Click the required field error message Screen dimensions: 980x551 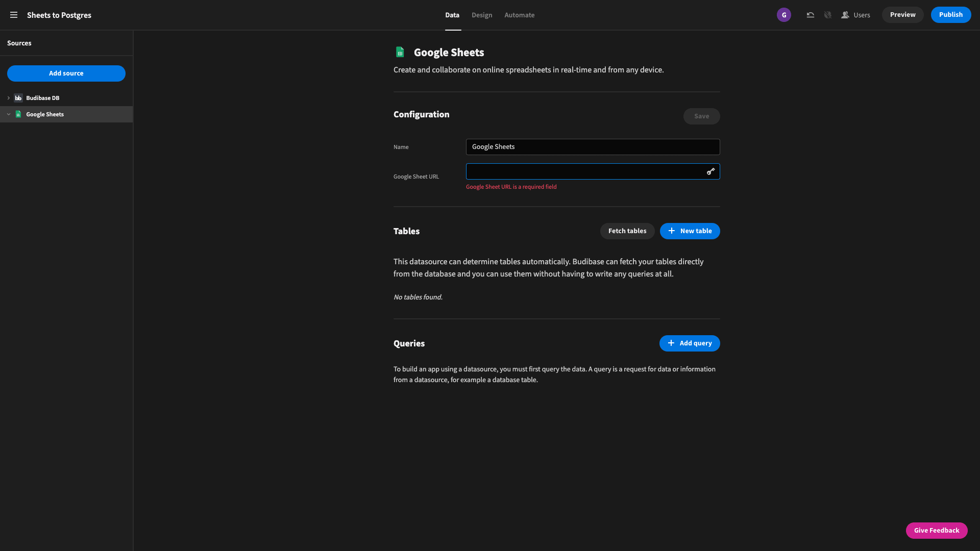tap(511, 187)
